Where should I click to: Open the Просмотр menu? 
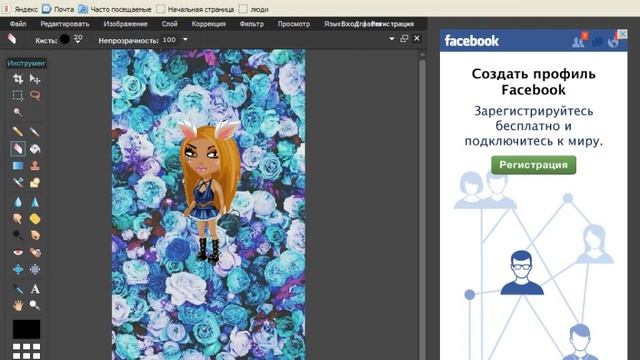click(x=294, y=24)
